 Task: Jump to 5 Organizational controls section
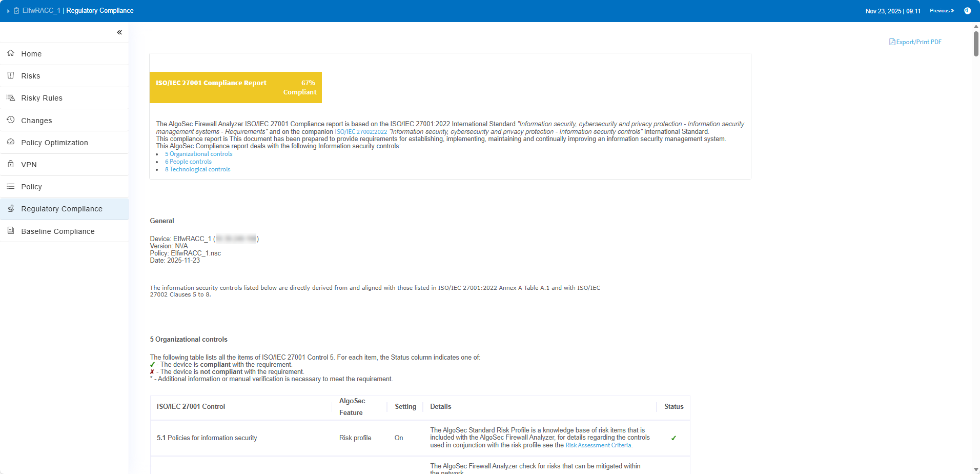(x=198, y=154)
